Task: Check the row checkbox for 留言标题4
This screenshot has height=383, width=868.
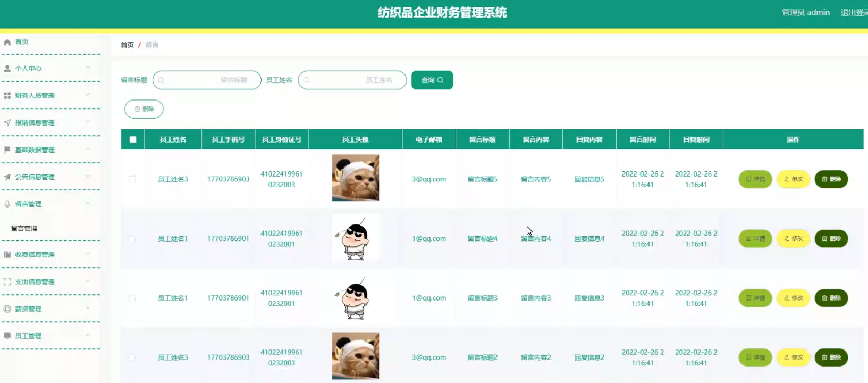Action: (132, 239)
